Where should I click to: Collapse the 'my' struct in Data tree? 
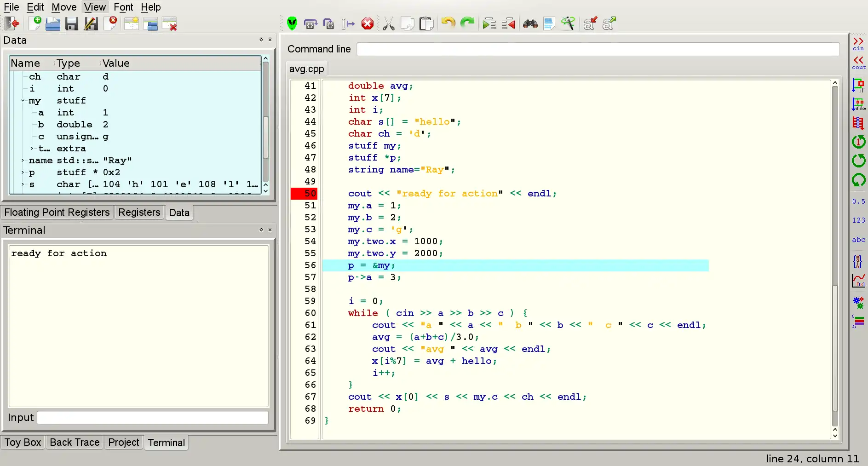pyautogui.click(x=23, y=101)
